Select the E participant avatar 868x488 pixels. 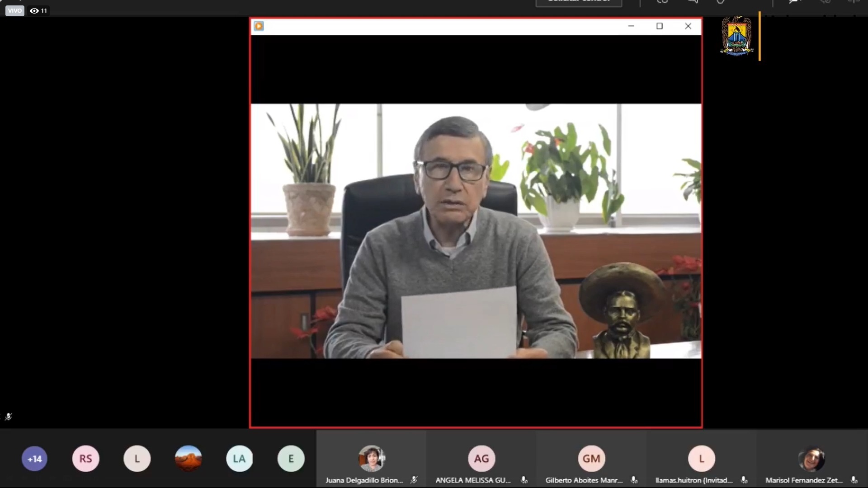[291, 459]
